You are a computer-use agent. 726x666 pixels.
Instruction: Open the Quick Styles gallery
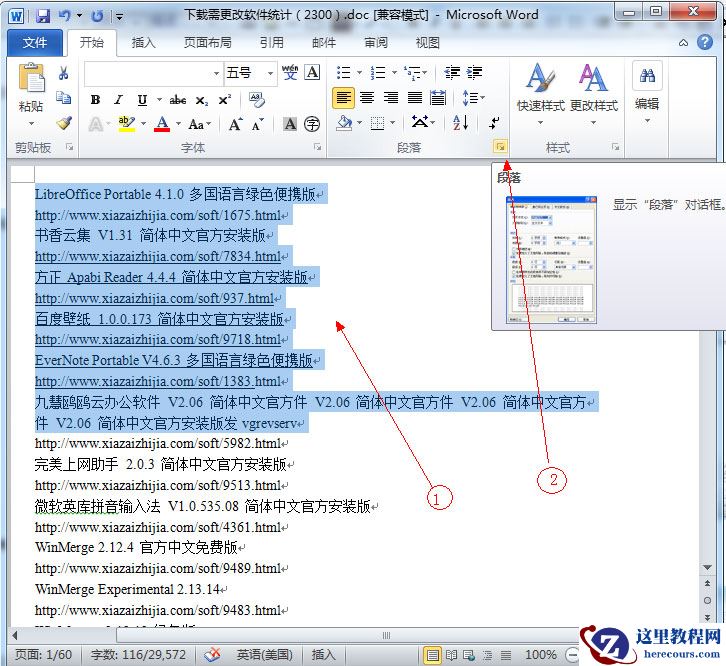click(x=540, y=94)
